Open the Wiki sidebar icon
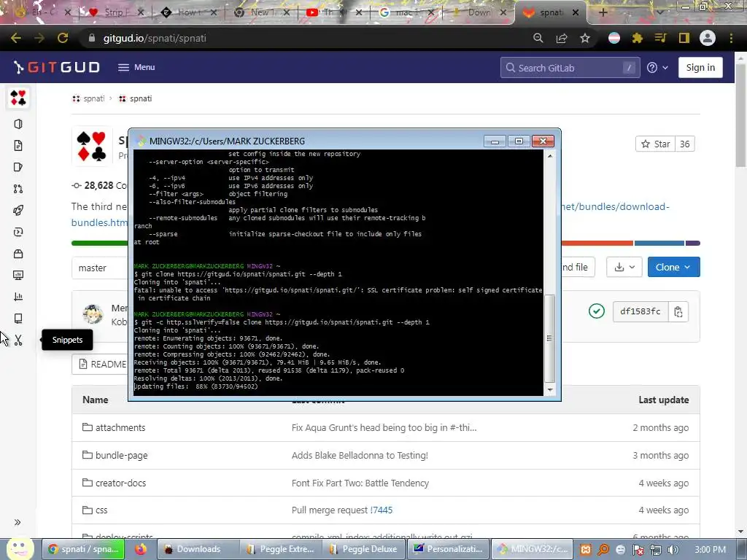Image resolution: width=747 pixels, height=560 pixels. [18, 318]
